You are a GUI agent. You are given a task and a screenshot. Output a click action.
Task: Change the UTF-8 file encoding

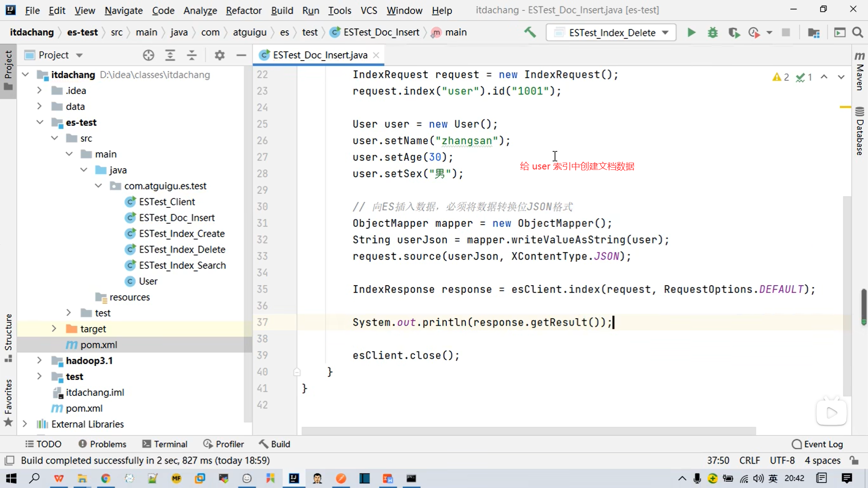click(x=782, y=460)
